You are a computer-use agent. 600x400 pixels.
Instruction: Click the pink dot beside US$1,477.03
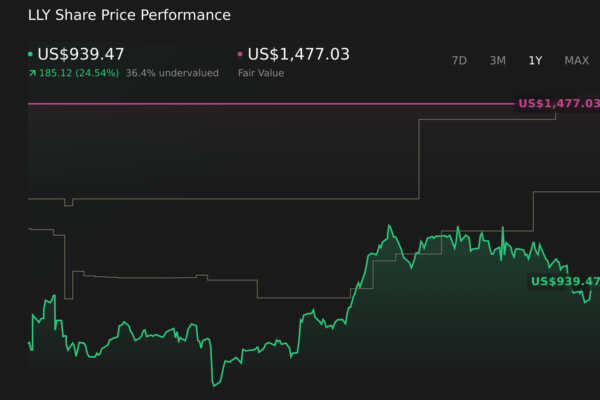(x=240, y=54)
